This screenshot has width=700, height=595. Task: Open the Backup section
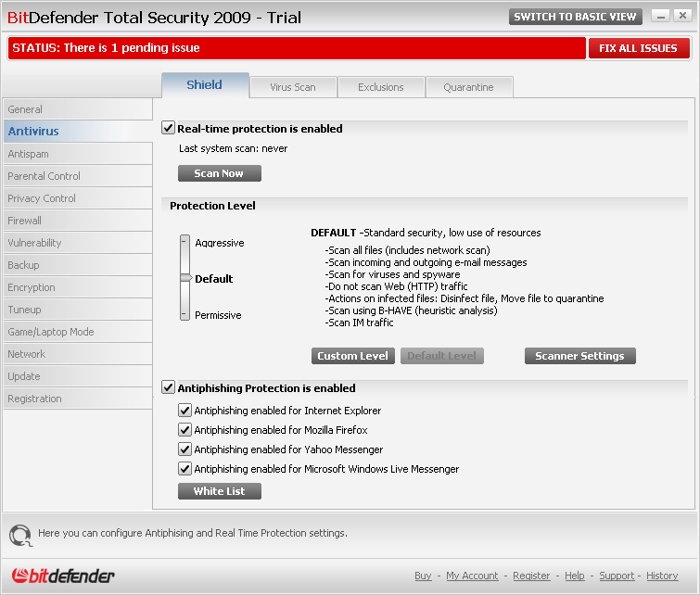tap(78, 265)
